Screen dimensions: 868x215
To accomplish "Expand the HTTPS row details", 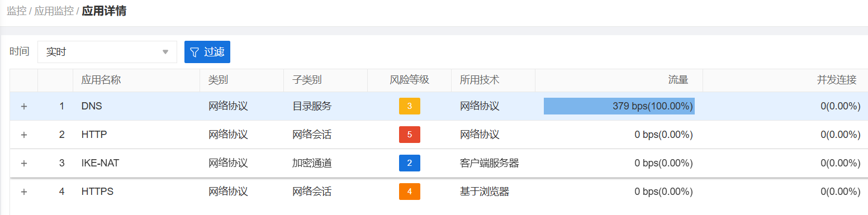I will [24, 192].
